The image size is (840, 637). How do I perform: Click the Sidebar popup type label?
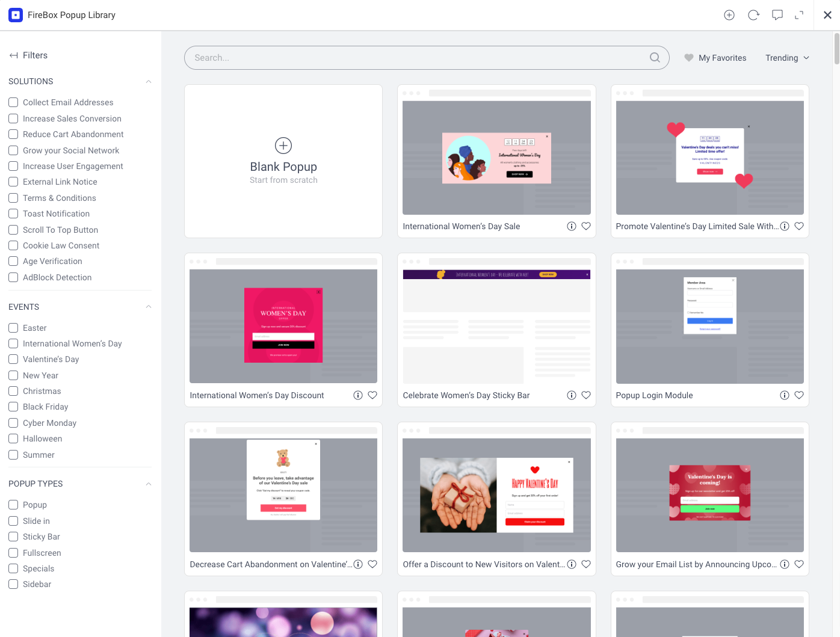tap(37, 584)
